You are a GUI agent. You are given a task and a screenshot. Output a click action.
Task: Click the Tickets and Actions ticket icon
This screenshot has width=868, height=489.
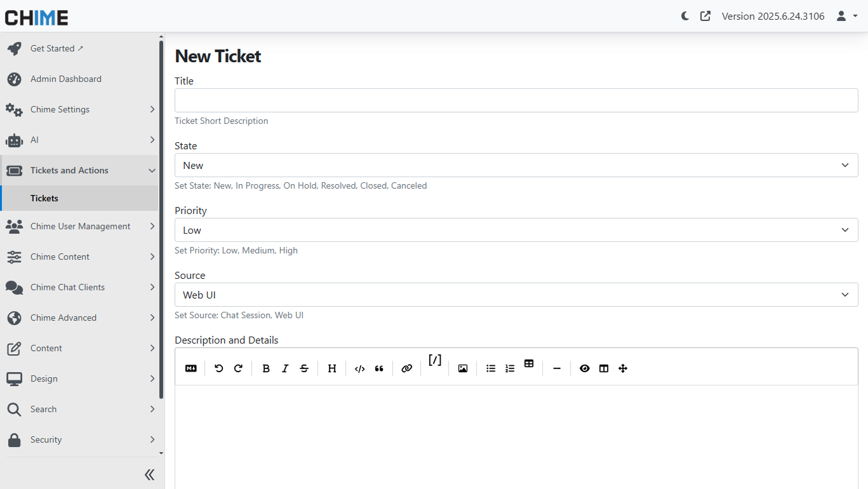click(14, 170)
